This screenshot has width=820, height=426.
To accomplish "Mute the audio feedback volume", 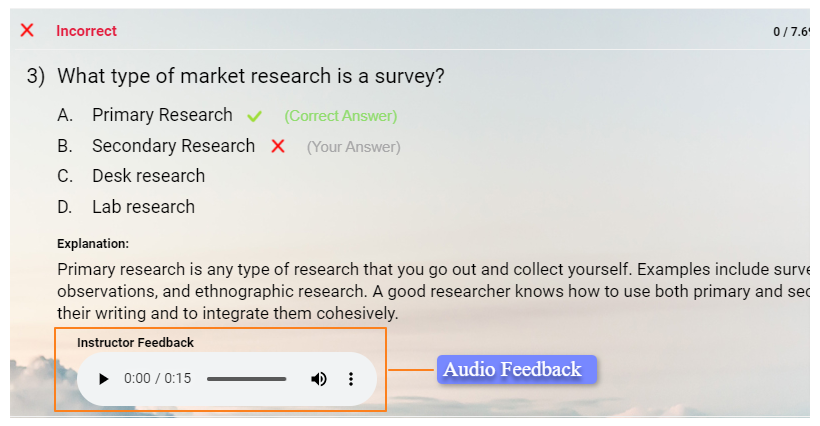I will [319, 379].
